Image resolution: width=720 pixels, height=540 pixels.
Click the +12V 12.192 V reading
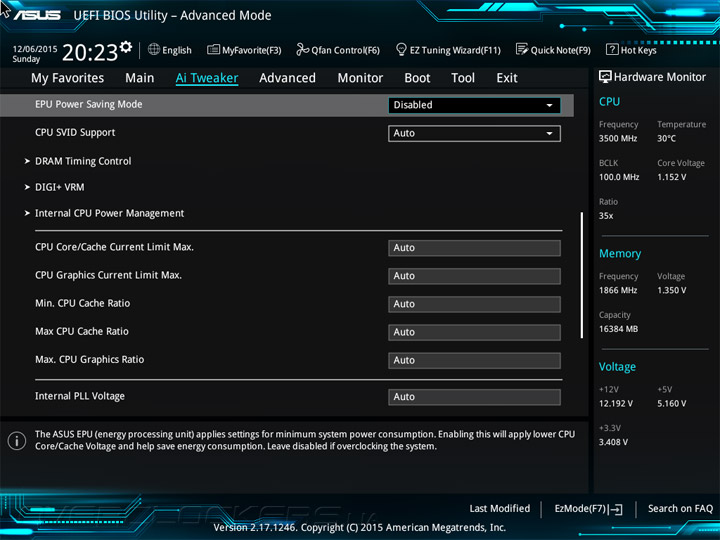(x=616, y=404)
